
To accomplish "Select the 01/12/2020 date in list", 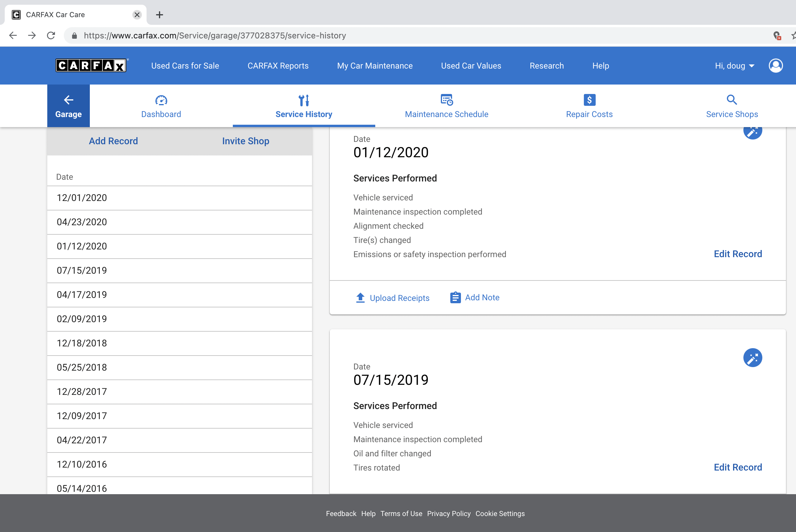I will 179,246.
